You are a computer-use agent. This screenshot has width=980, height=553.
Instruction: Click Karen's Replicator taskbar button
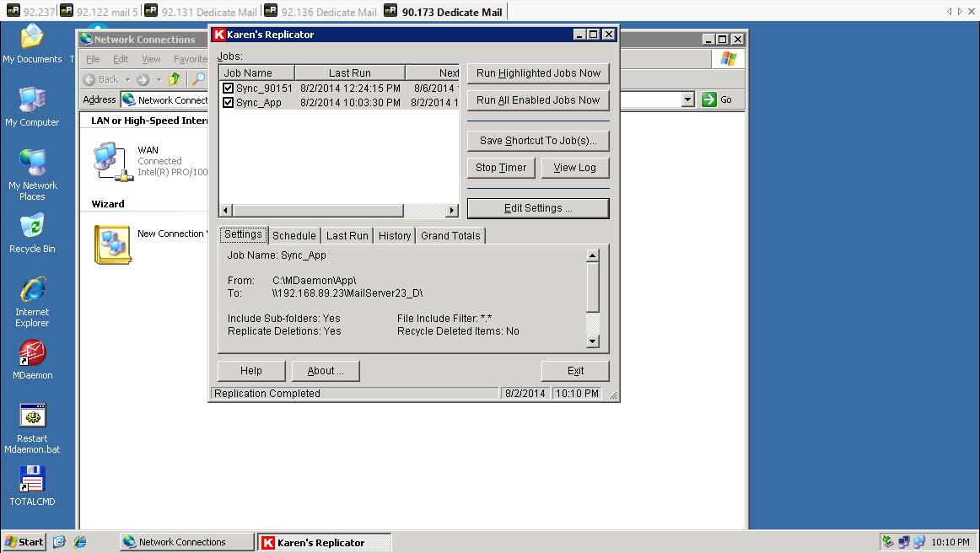click(325, 542)
